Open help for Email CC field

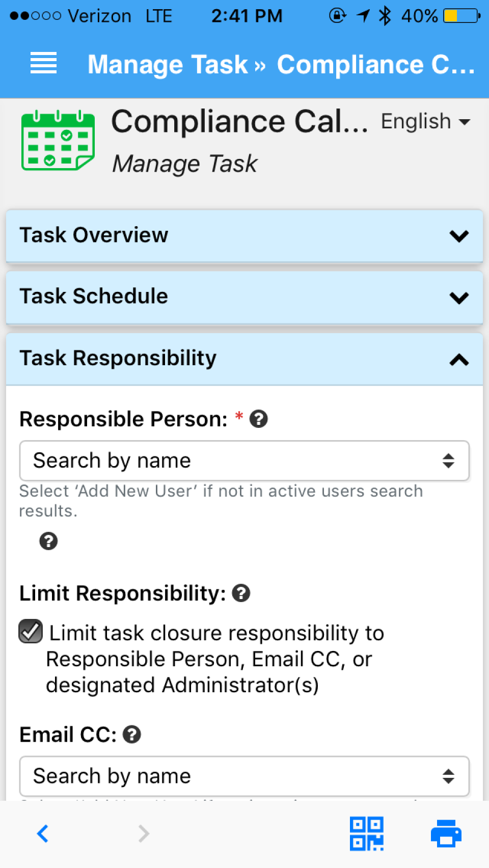132,735
